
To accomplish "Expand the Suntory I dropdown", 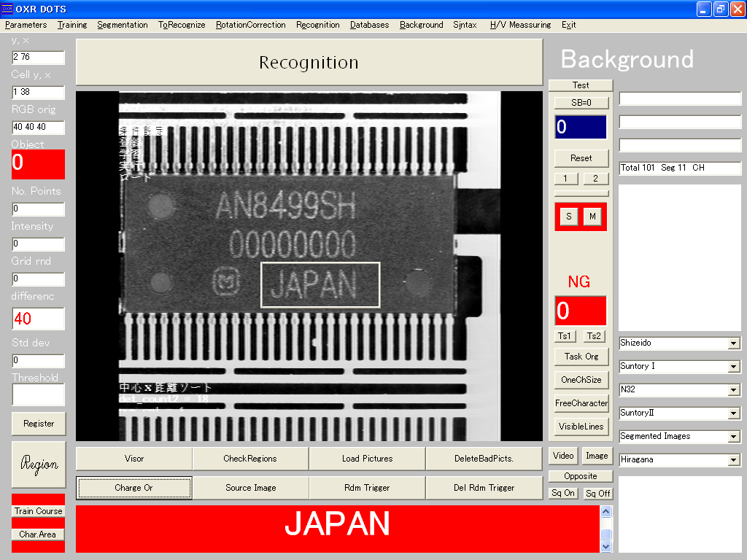I will (x=734, y=367).
